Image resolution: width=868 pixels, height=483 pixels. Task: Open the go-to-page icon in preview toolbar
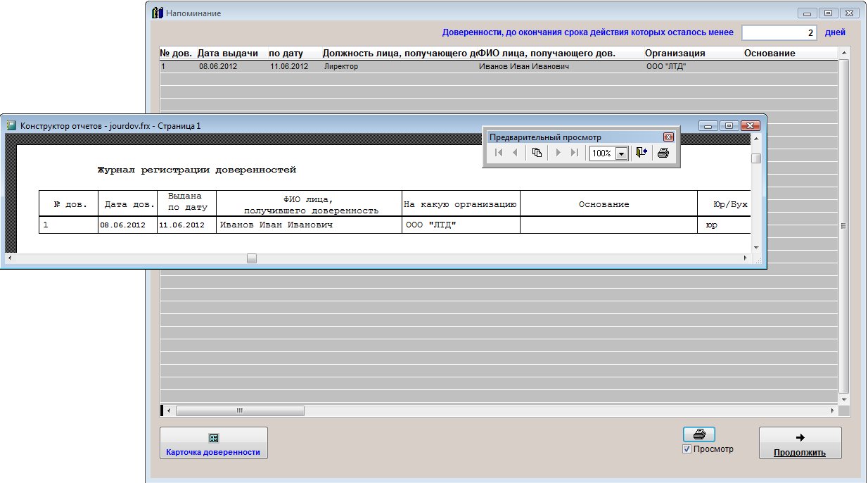[x=537, y=153]
